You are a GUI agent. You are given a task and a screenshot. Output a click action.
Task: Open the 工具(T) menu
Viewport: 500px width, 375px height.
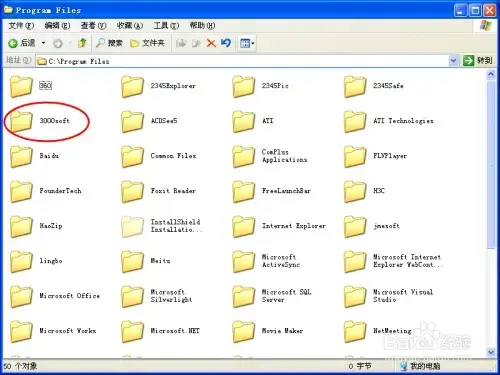pyautogui.click(x=166, y=26)
